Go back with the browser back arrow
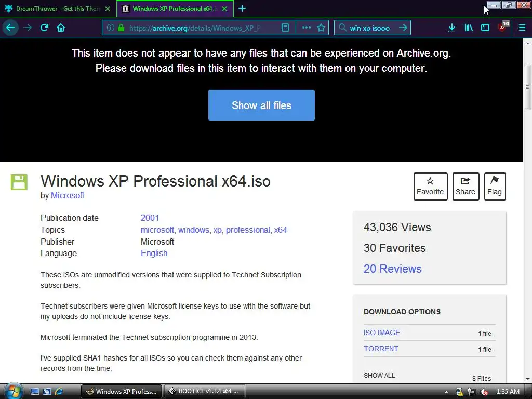Image resolution: width=532 pixels, height=399 pixels. coord(10,28)
